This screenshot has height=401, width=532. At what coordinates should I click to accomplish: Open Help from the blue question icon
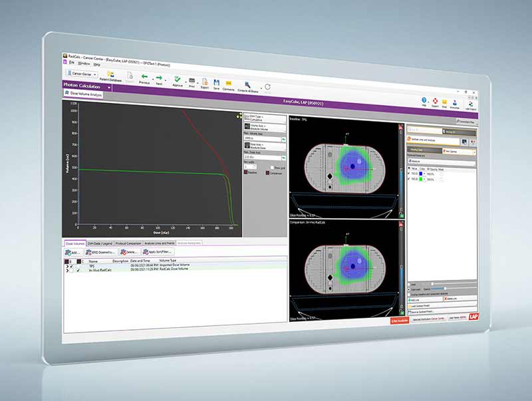[424, 101]
